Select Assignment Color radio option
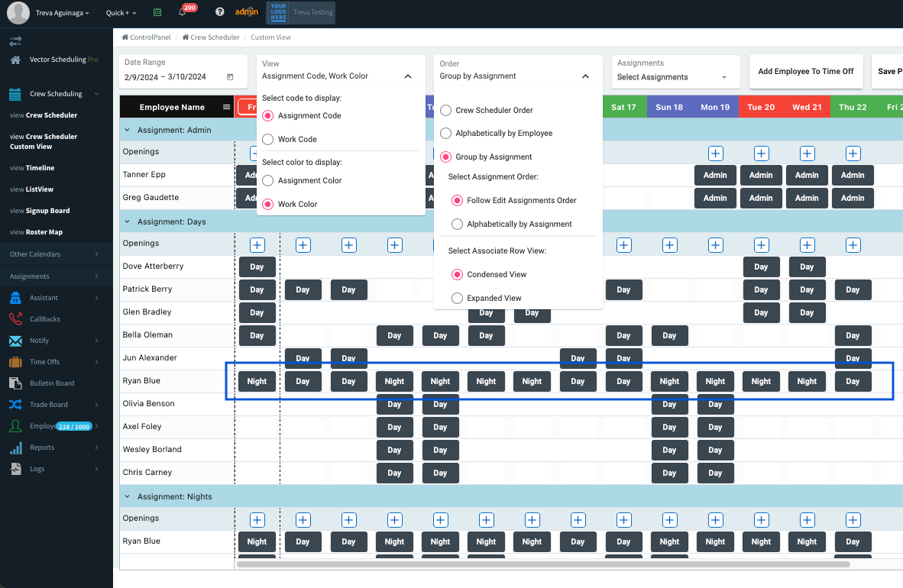The width and height of the screenshot is (903, 588). (x=267, y=181)
